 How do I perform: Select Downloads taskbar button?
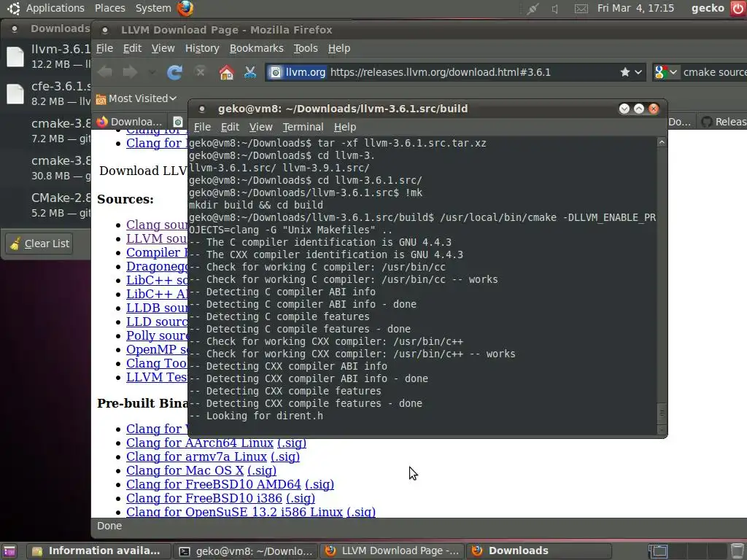539,551
